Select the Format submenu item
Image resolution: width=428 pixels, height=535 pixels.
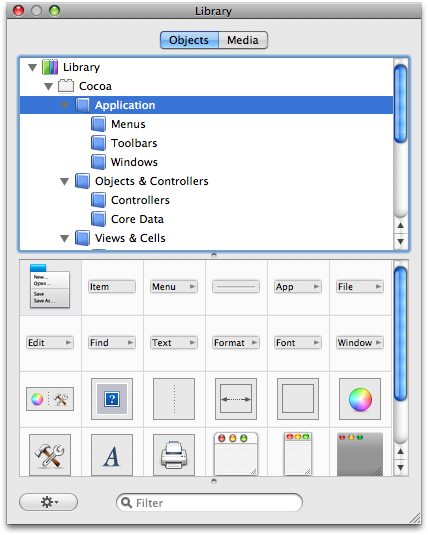pyautogui.click(x=236, y=343)
